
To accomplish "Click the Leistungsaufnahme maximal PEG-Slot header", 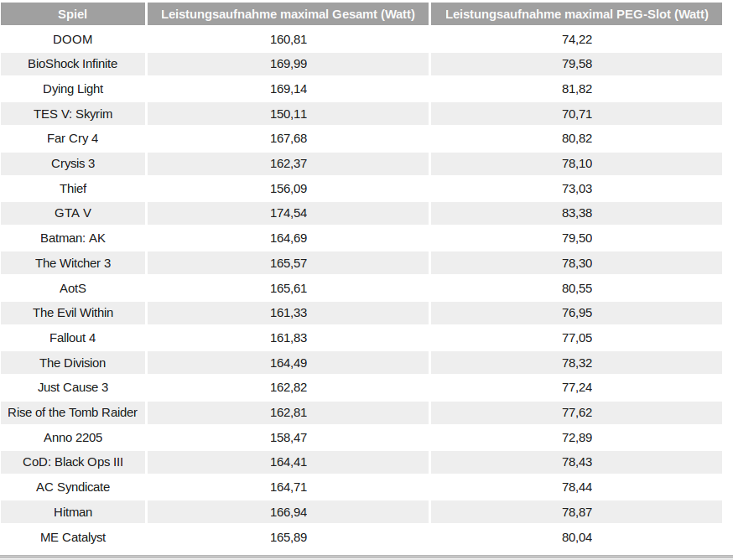I will [576, 14].
